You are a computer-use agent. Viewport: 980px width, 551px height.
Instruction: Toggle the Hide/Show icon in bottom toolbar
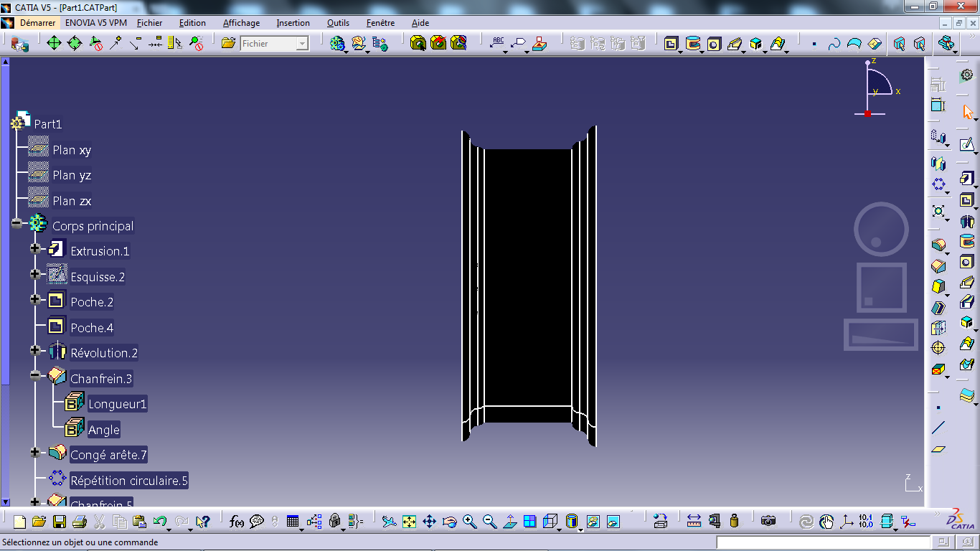tap(593, 522)
